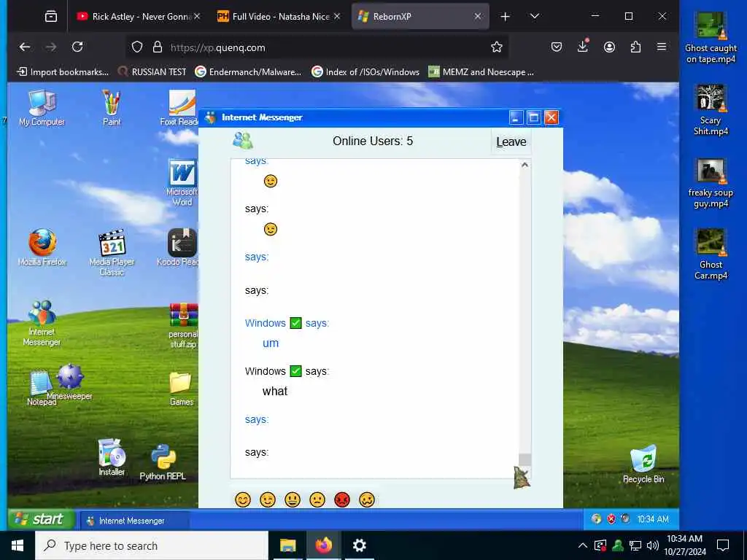Close the Rick Astley tab
This screenshot has height=560, width=747.
[x=197, y=16]
